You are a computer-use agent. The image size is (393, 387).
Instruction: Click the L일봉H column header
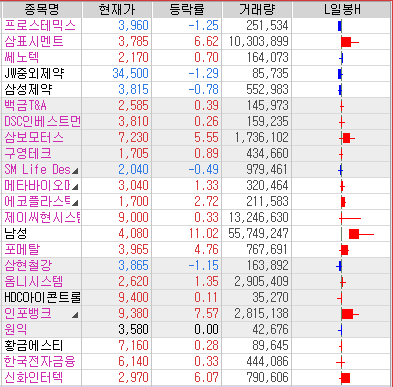(x=342, y=10)
